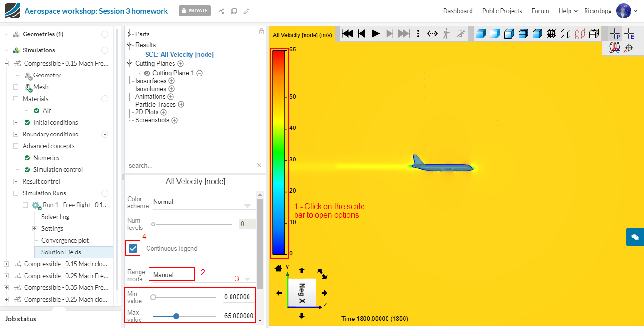Screen dimensions: 644x328
Task: Add a new geometry with plus icon
Action: 105,34
